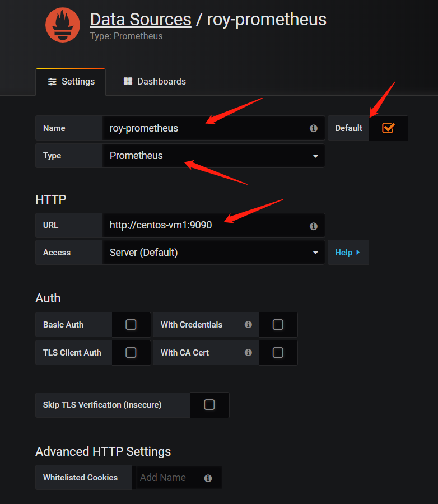This screenshot has width=438, height=504.
Task: Toggle Skip TLS Verification (Insecure) checkbox
Action: click(x=209, y=405)
